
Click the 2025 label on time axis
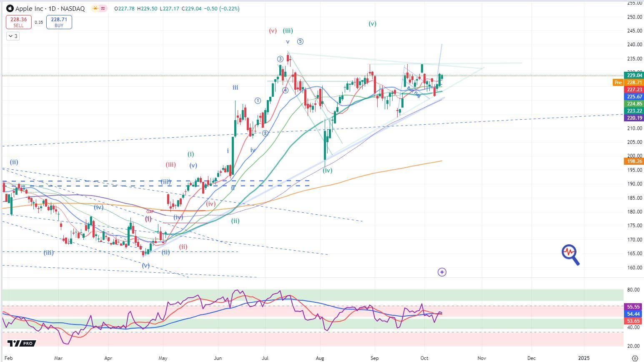584,358
